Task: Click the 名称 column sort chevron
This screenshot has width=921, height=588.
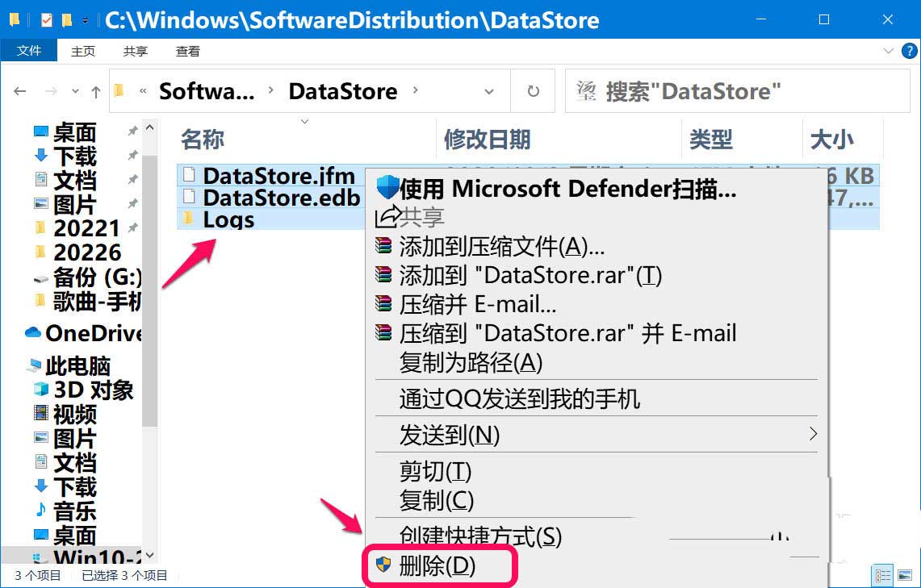Action: 304,123
